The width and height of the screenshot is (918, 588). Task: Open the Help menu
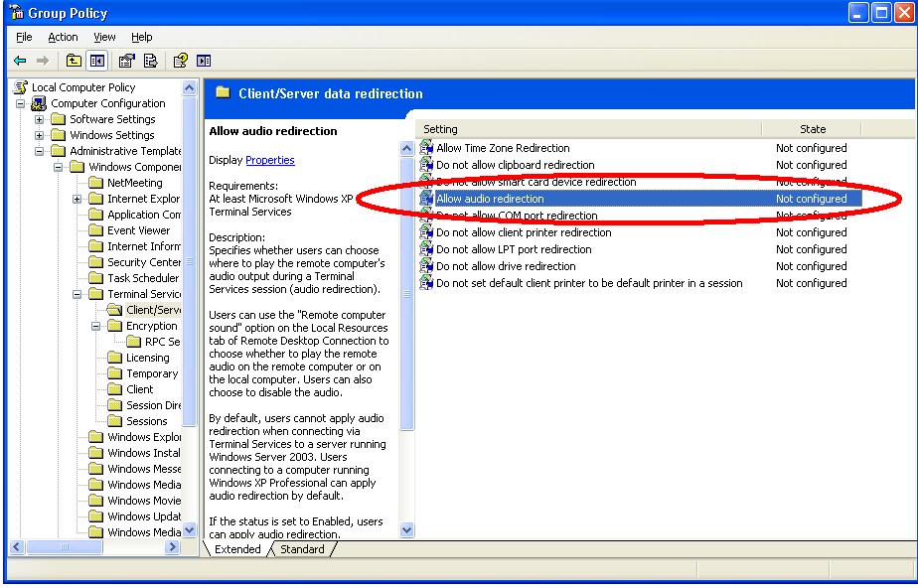(x=142, y=37)
